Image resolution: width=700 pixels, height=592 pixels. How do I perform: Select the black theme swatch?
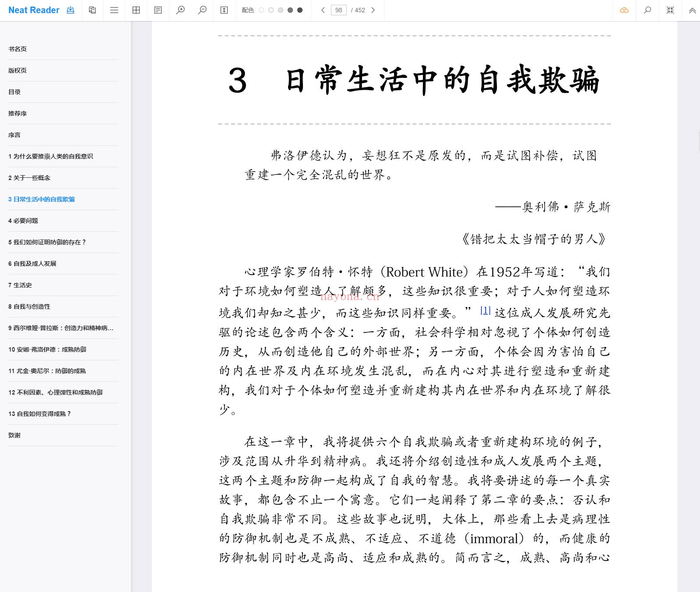tap(300, 10)
